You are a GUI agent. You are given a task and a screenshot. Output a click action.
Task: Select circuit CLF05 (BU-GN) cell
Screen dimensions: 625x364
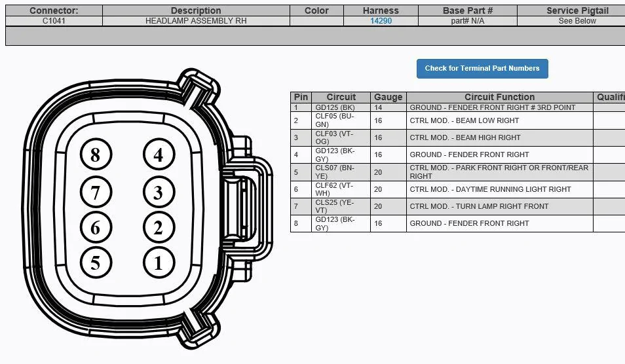(341, 120)
